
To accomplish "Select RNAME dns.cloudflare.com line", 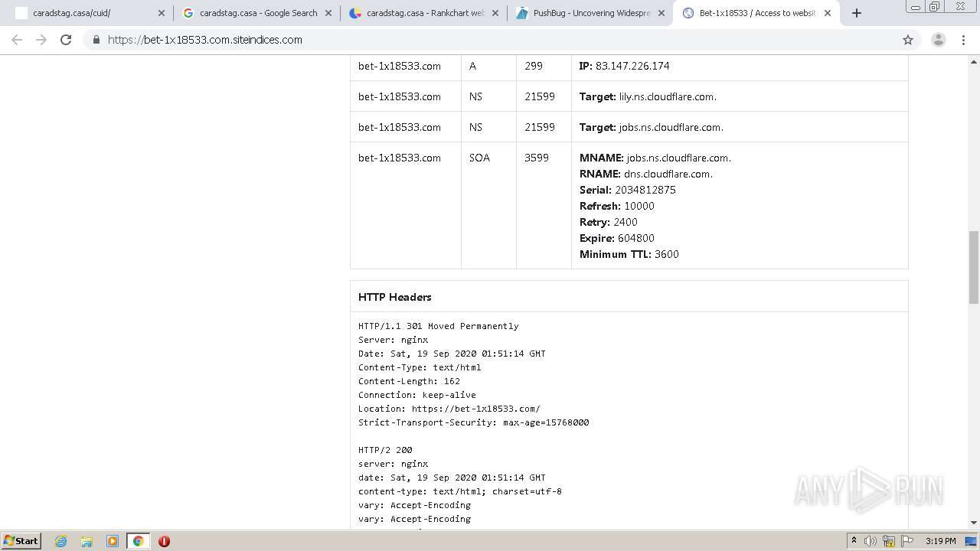I will [x=646, y=174].
